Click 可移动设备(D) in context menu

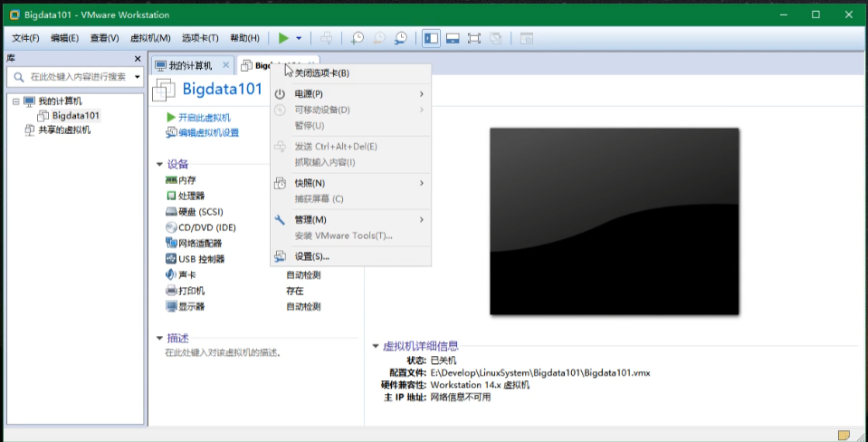[x=350, y=110]
